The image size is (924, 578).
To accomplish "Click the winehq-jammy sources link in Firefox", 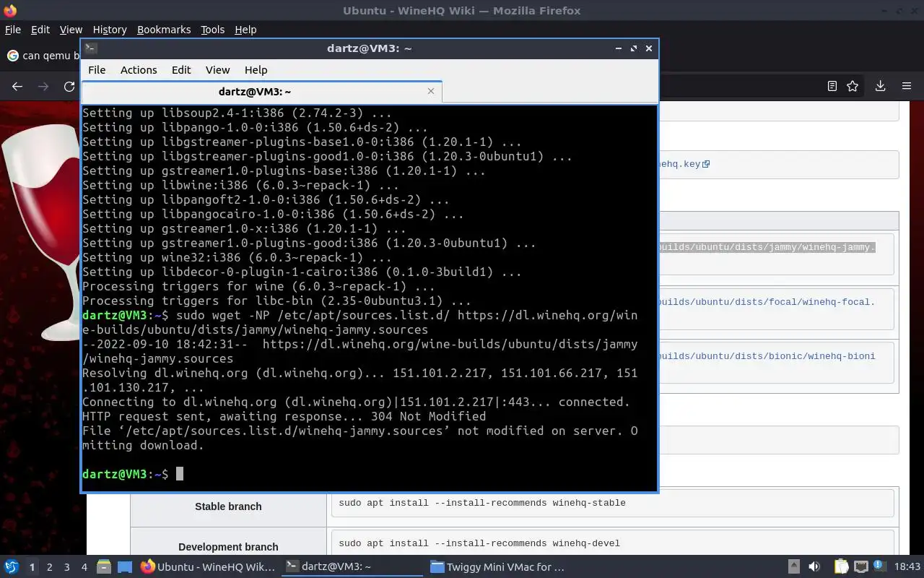I will pyautogui.click(x=767, y=247).
